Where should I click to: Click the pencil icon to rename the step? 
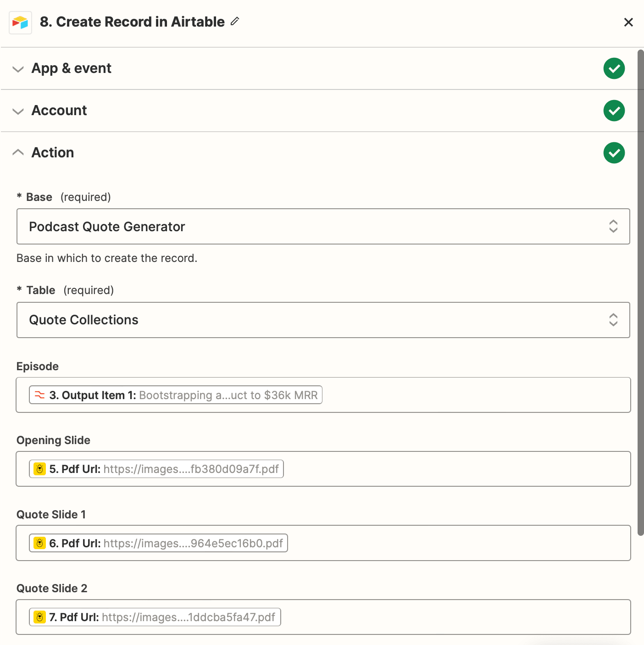click(235, 22)
